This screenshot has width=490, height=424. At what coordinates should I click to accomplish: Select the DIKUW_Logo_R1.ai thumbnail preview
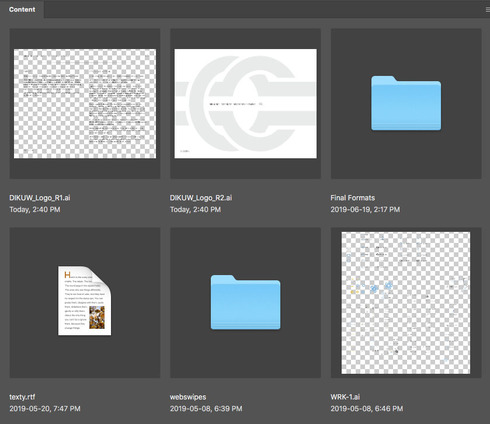tap(85, 104)
